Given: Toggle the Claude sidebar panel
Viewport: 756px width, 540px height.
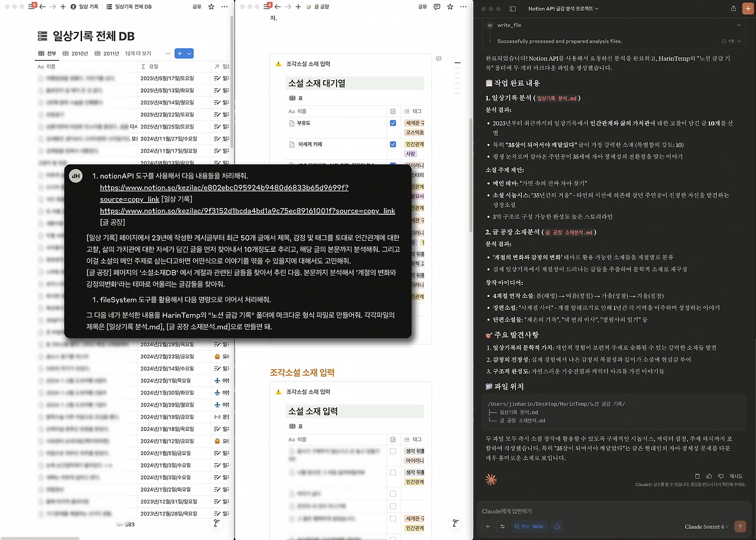Looking at the screenshot, I should [x=512, y=8].
